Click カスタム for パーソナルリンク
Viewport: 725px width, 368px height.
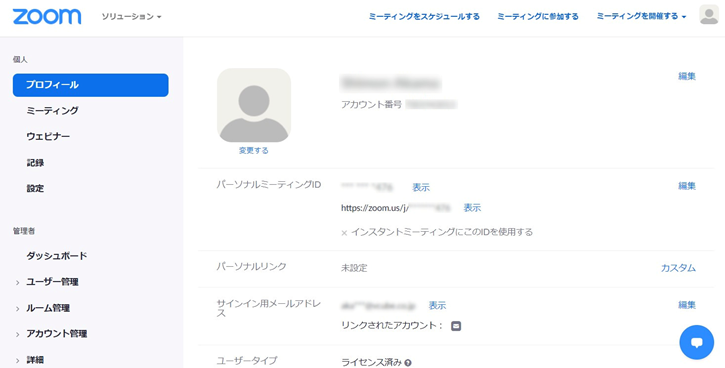678,268
